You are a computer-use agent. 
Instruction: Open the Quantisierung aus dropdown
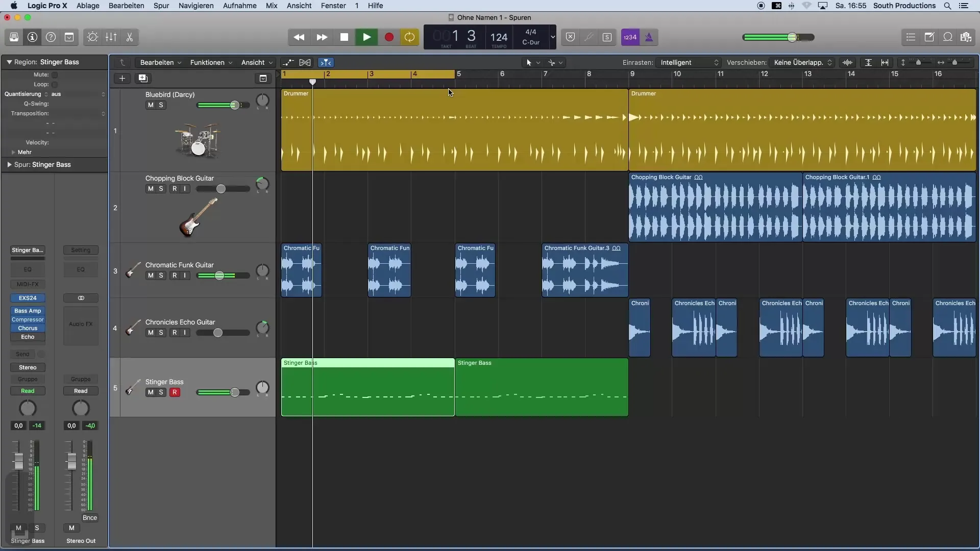point(78,94)
